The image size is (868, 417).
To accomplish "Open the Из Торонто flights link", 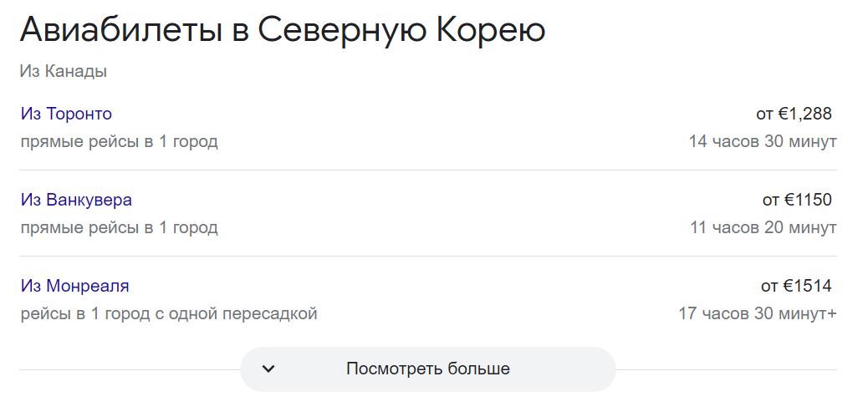I will click(x=66, y=114).
